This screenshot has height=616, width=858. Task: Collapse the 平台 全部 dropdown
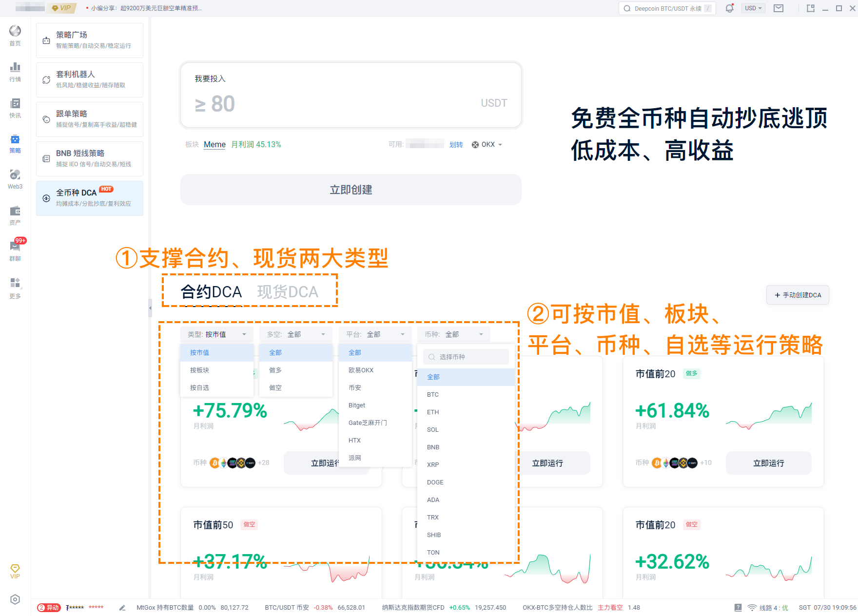coord(375,334)
